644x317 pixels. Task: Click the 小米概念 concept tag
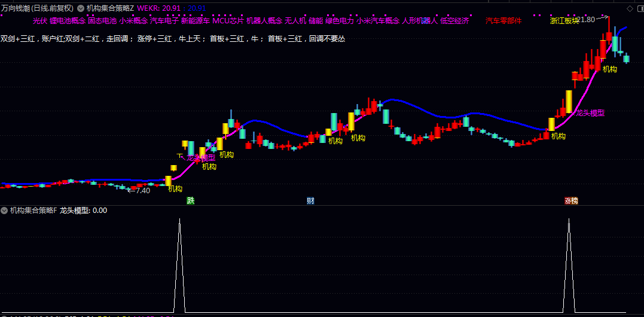pos(133,21)
